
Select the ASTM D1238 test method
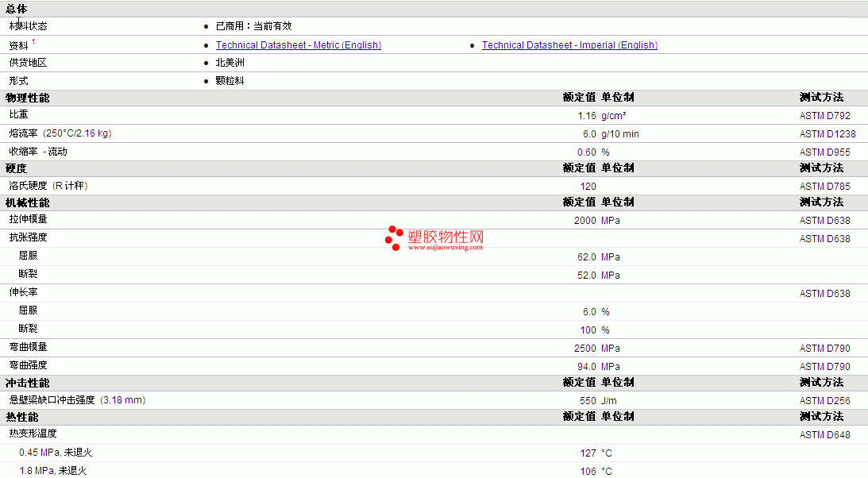[x=827, y=134]
